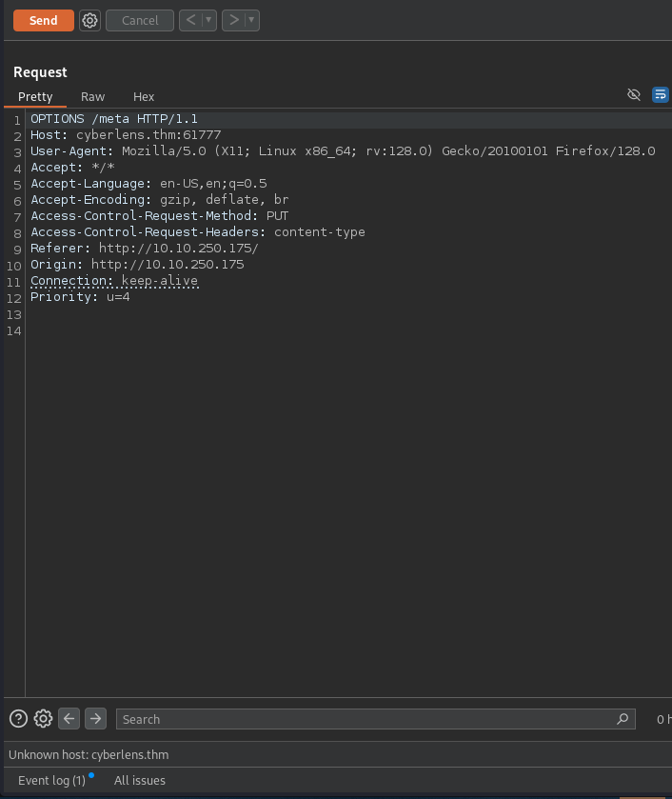Screen dimensions: 672x799
Task: Jump to next search match arrow
Action: point(95,718)
